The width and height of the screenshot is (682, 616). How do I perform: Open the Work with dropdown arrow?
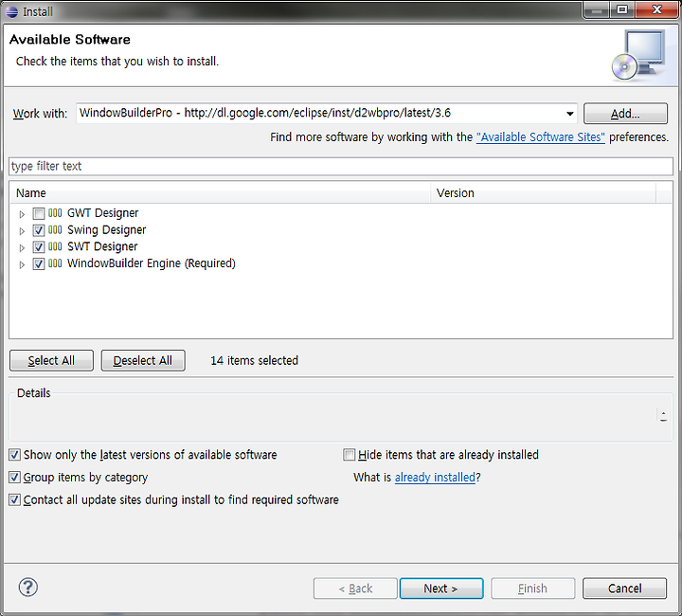569,114
